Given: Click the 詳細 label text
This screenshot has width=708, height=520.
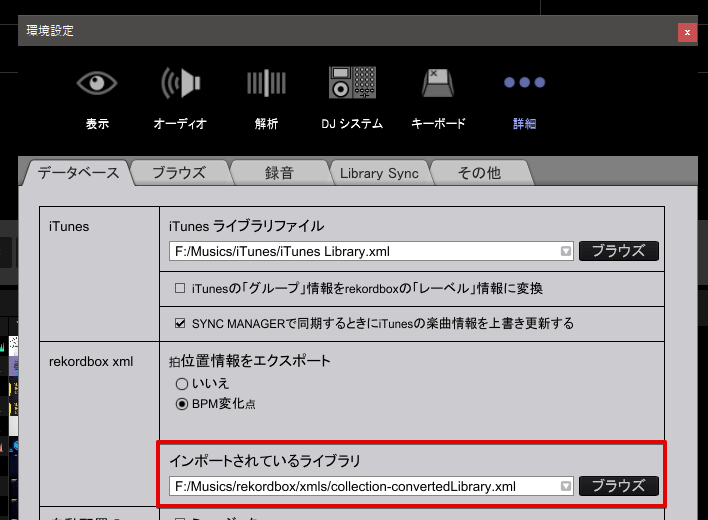Looking at the screenshot, I should (x=524, y=123).
